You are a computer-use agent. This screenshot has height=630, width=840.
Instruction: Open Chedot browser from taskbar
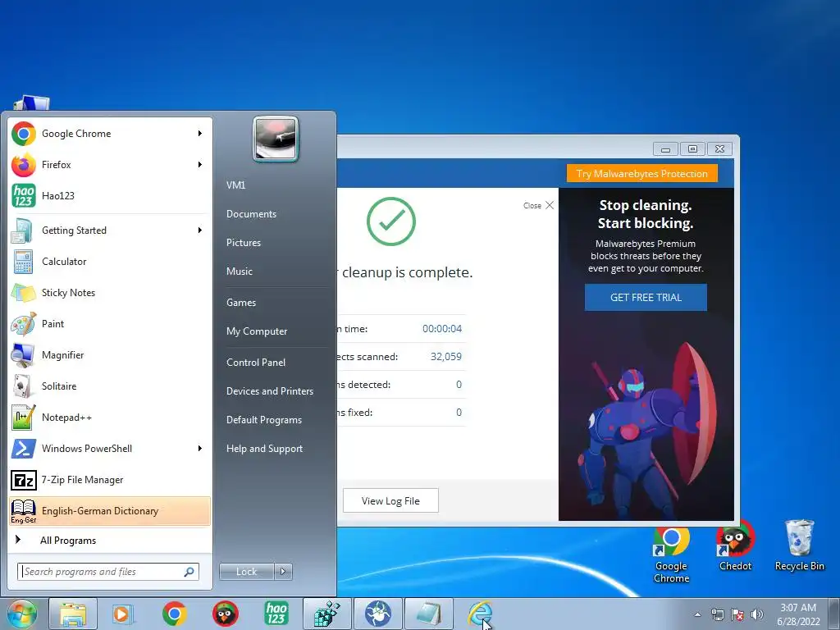(225, 614)
